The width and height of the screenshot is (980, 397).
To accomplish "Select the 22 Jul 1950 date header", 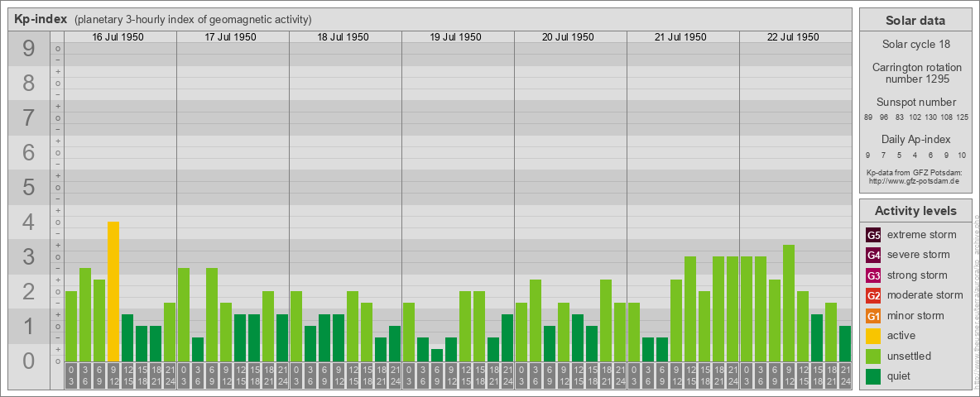I will (x=793, y=37).
